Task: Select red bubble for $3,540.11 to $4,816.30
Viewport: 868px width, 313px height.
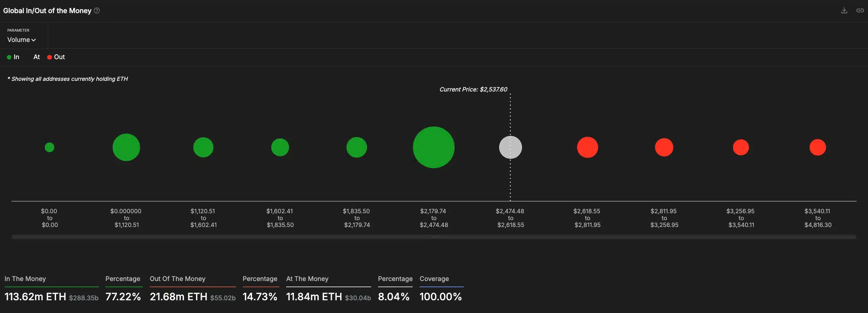Action: pyautogui.click(x=817, y=147)
